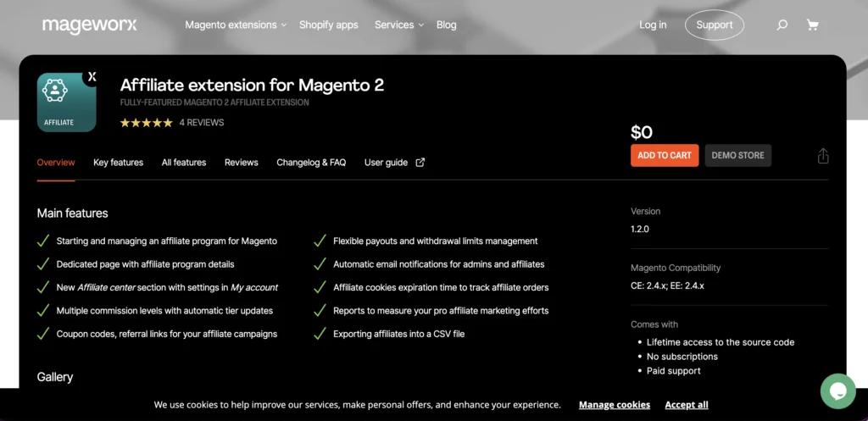Click 'Exporting affiliates into a CSV file'
This screenshot has width=868, height=421.
[x=398, y=334]
